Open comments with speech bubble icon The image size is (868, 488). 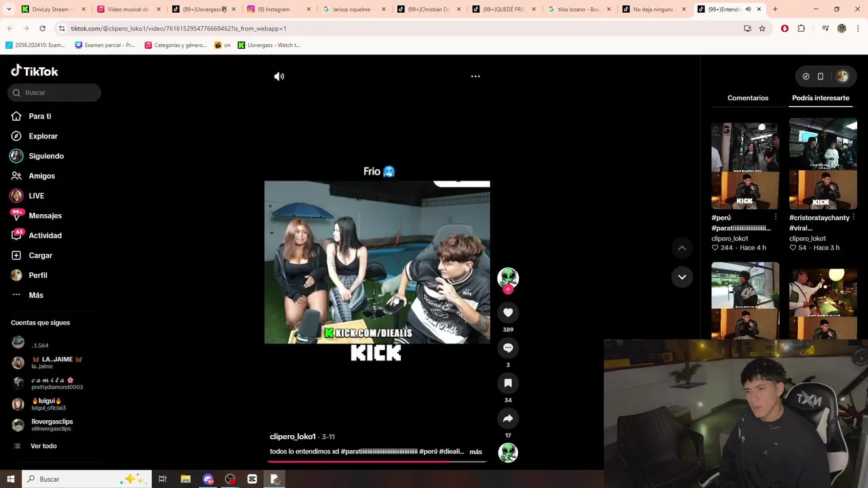(x=508, y=348)
